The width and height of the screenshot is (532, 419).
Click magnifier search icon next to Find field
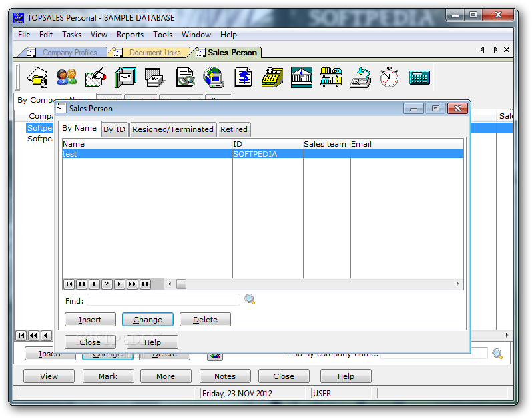(250, 300)
